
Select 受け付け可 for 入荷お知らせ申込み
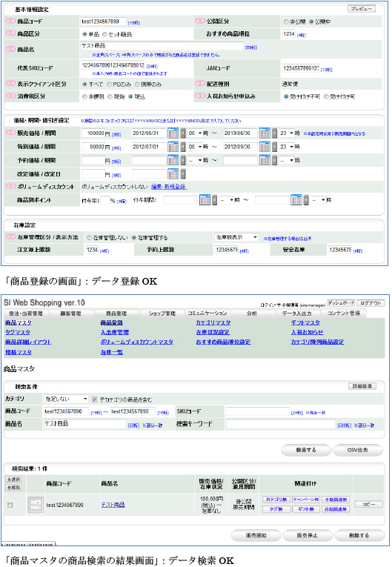[x=326, y=96]
